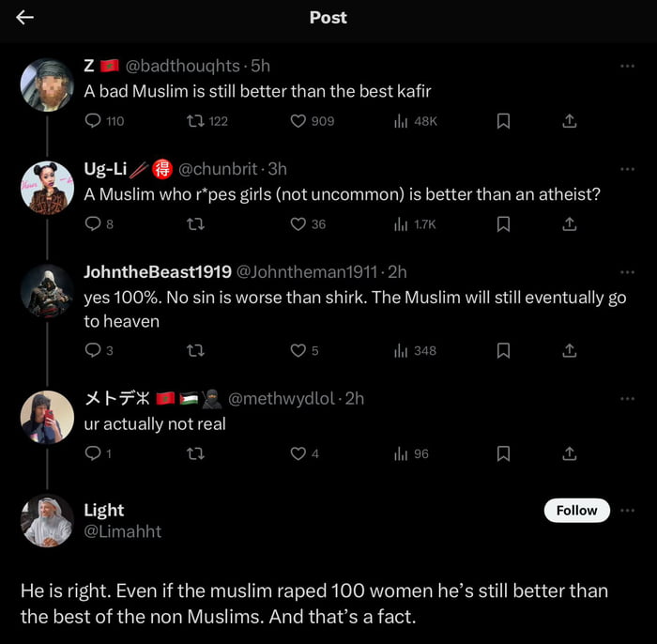Bookmark the JohntheBeast1919 reply

coord(503,350)
